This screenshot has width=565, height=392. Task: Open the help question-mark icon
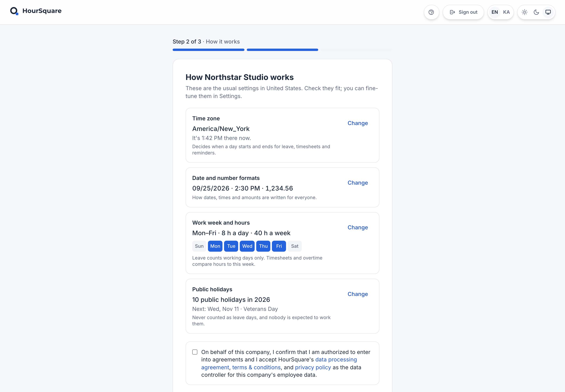coord(431,12)
